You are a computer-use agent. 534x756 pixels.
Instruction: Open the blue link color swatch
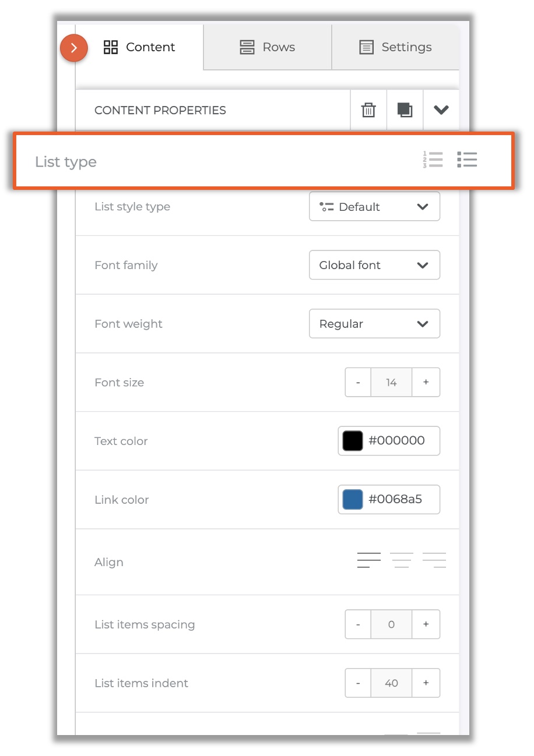coord(353,500)
